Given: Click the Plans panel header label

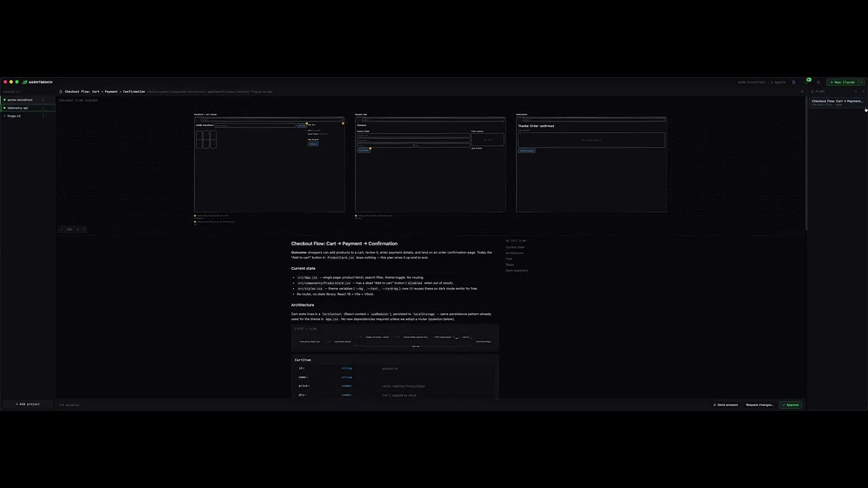Looking at the screenshot, I should [x=820, y=91].
